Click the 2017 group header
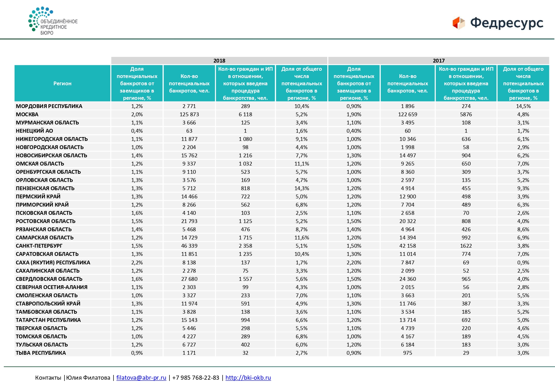Viewport: 555px width, 392px height. pos(439,61)
